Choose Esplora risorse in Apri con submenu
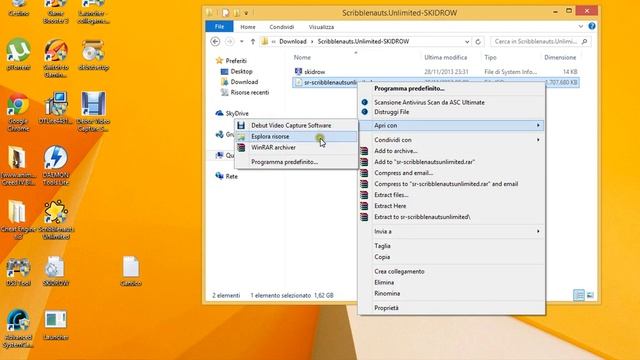The height and width of the screenshot is (360, 640). 296,136
